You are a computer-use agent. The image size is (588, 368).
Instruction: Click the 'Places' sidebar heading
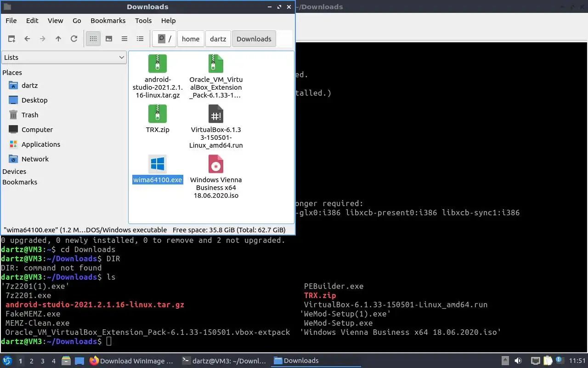12,73
